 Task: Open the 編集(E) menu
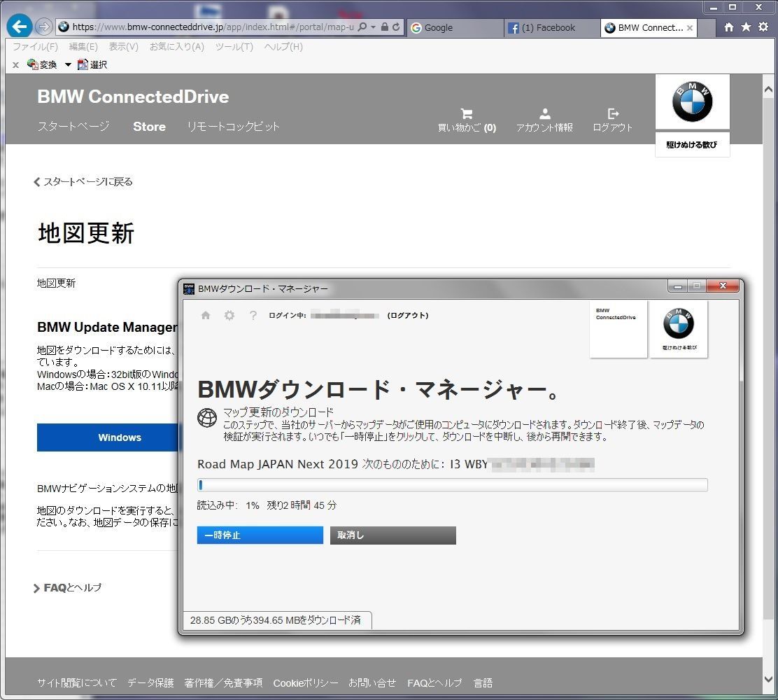pos(83,47)
